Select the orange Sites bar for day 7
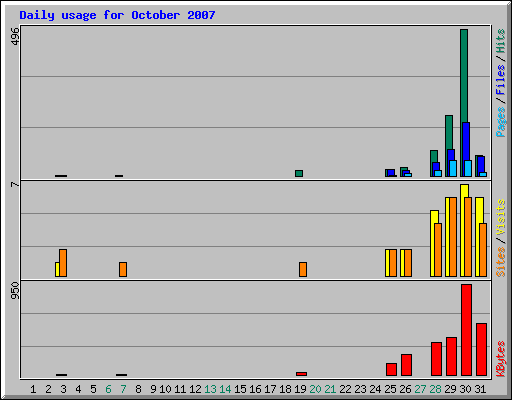This screenshot has height=400, width=512. (123, 270)
